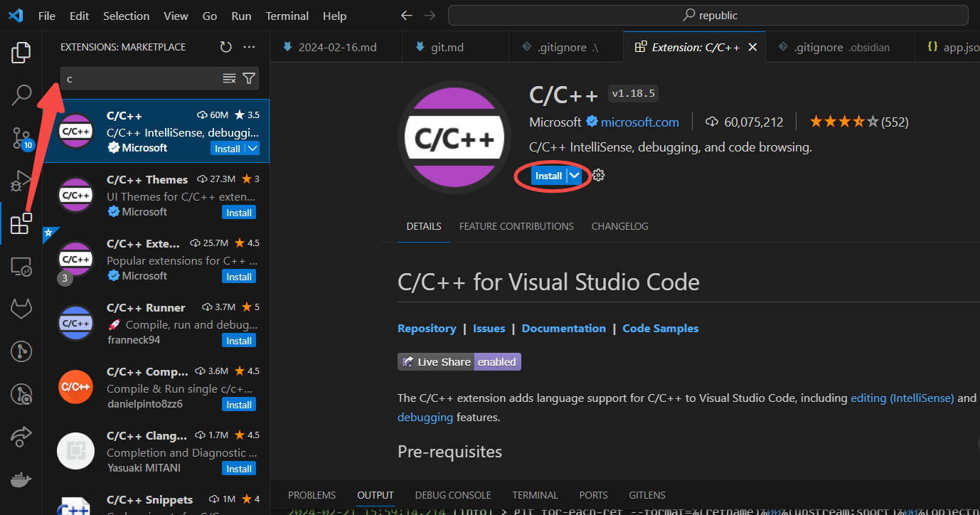The height and width of the screenshot is (515, 980).
Task: Install the C/C++ Compile Run extension
Action: tap(239, 405)
